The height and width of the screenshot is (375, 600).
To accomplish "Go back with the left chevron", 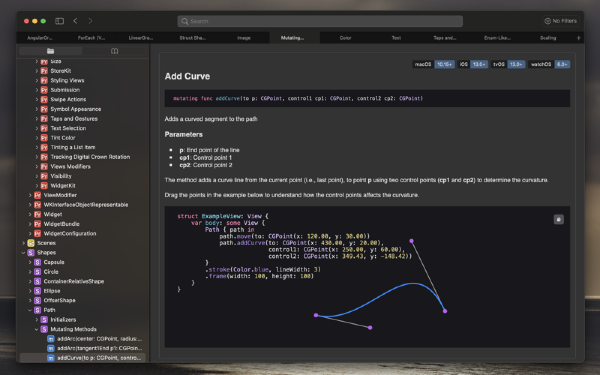I will coord(75,21).
